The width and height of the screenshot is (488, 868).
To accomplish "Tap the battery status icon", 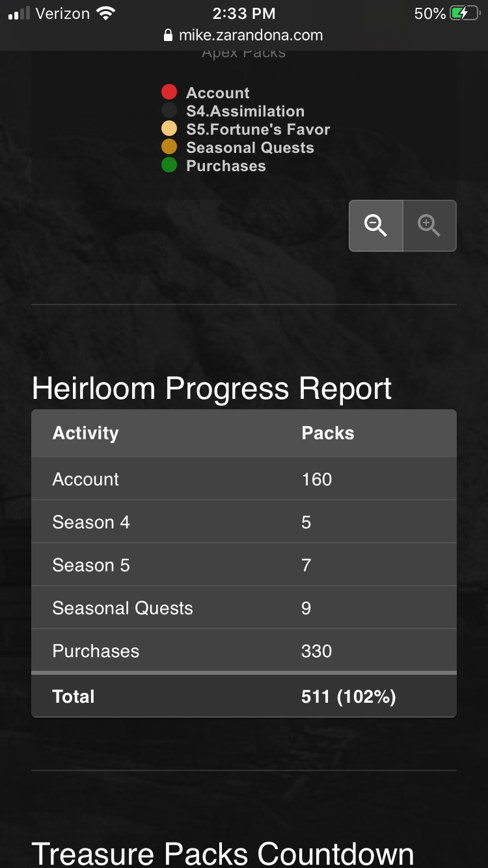I will 465,14.
